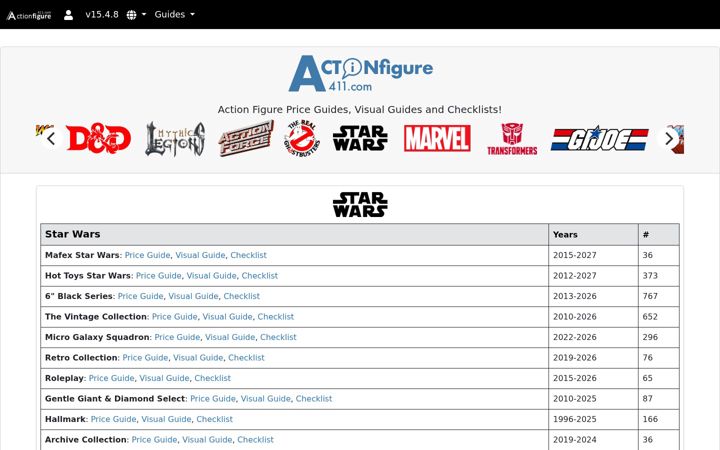Open the Retro Collection Checklist
The height and width of the screenshot is (450, 720).
(246, 358)
